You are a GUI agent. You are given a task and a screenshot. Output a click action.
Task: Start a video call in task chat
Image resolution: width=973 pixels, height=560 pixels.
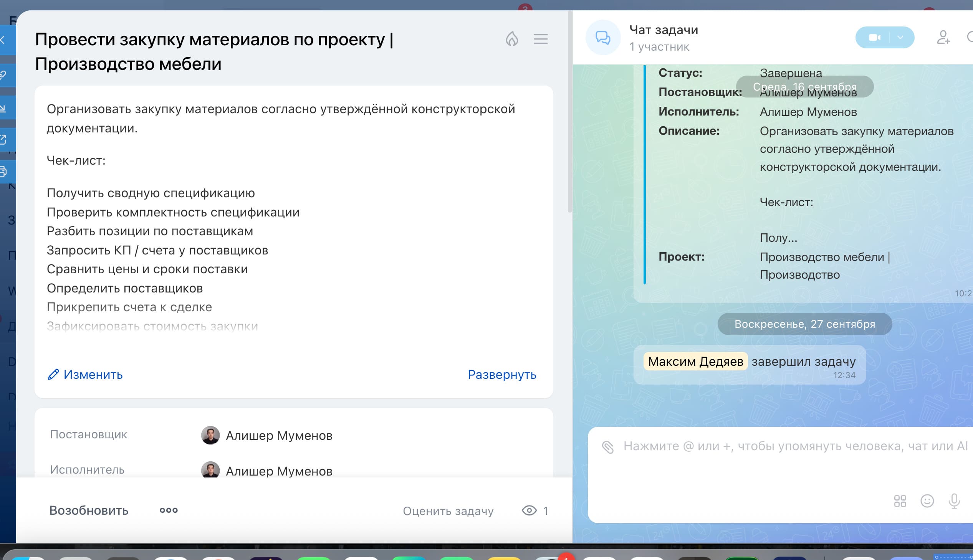click(x=874, y=37)
